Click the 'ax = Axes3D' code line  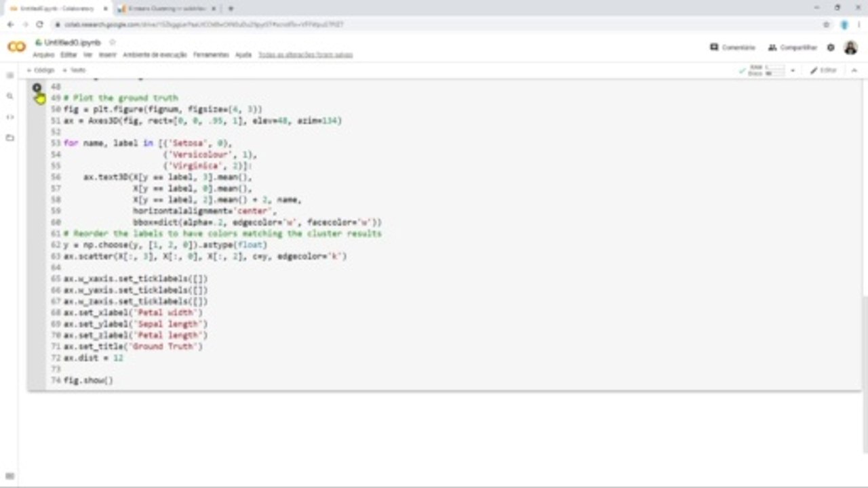[x=203, y=121]
